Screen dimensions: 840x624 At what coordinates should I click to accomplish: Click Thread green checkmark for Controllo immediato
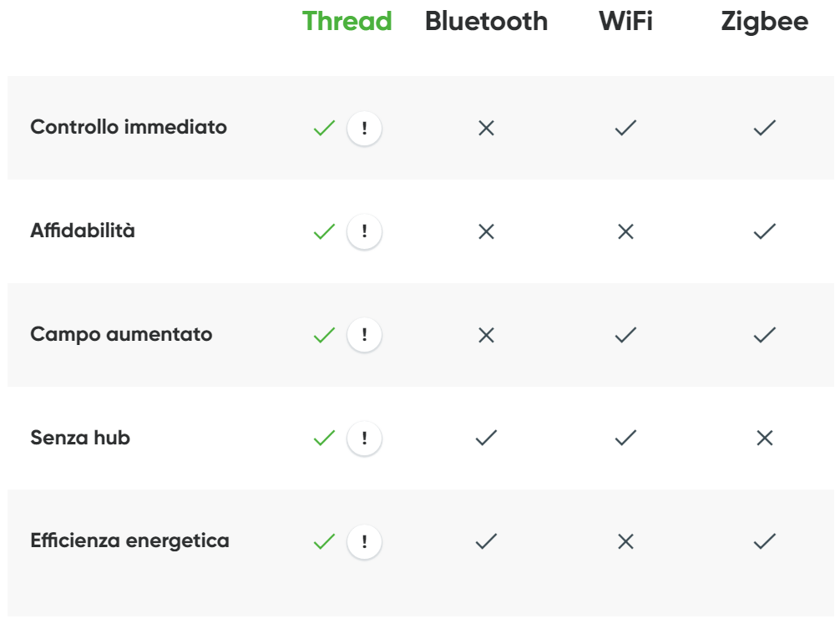click(x=324, y=129)
